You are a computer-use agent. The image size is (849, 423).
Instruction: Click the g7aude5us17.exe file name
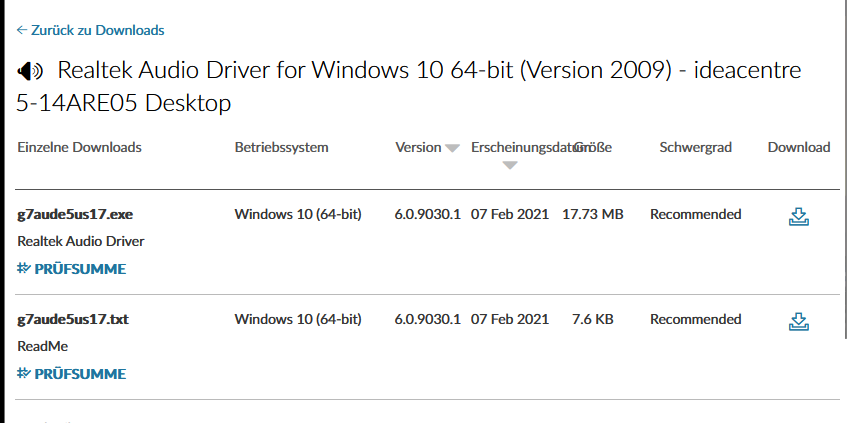point(75,214)
